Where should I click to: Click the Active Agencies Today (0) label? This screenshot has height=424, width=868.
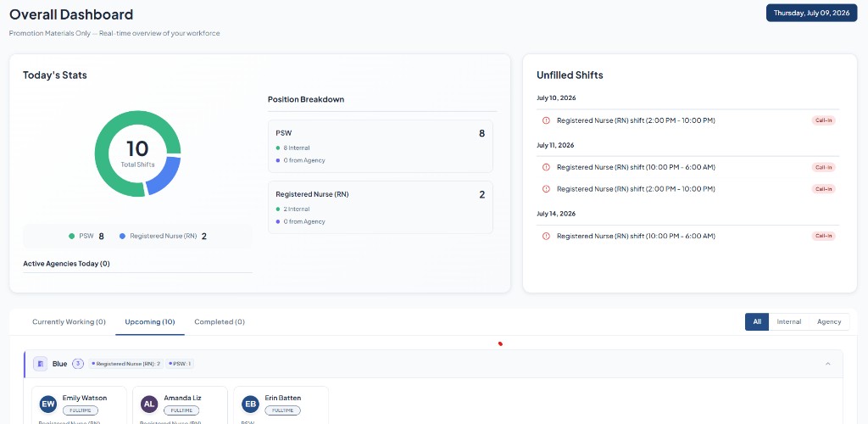66,264
